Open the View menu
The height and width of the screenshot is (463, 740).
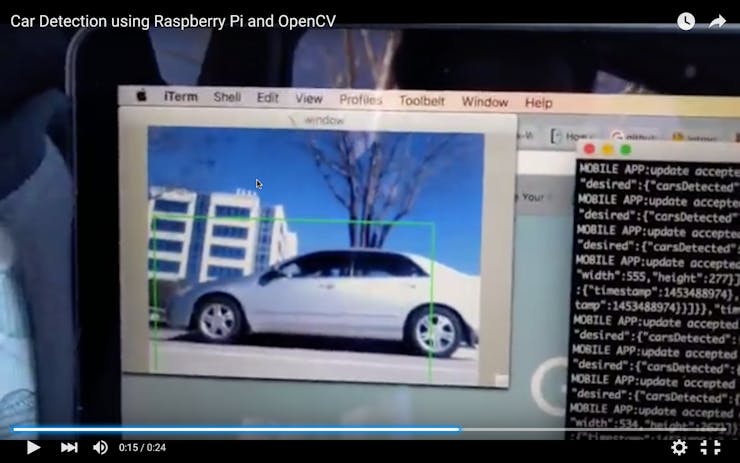tap(309, 99)
